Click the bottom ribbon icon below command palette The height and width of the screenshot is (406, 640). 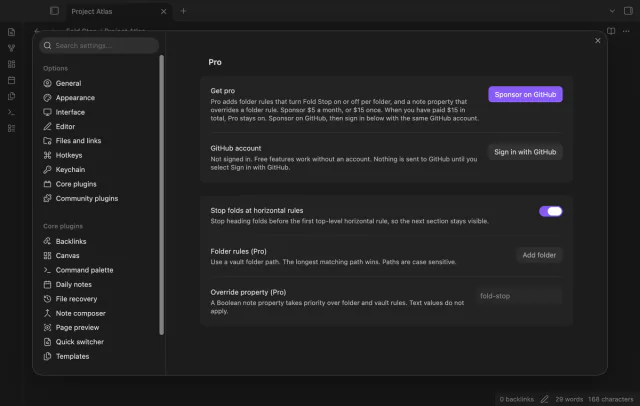pos(11,128)
